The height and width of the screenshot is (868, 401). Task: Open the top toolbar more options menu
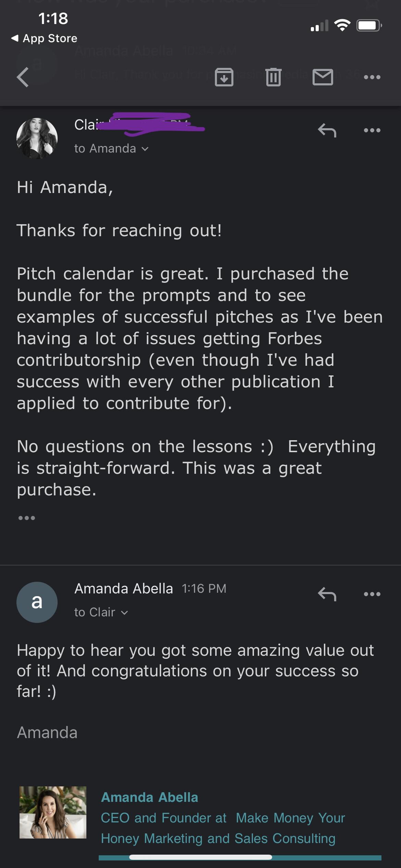[x=372, y=77]
